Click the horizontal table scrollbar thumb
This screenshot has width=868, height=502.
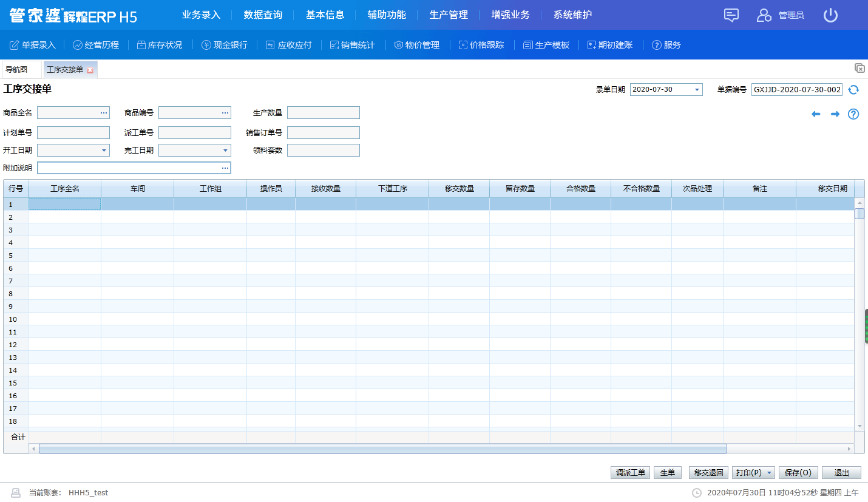[383, 449]
